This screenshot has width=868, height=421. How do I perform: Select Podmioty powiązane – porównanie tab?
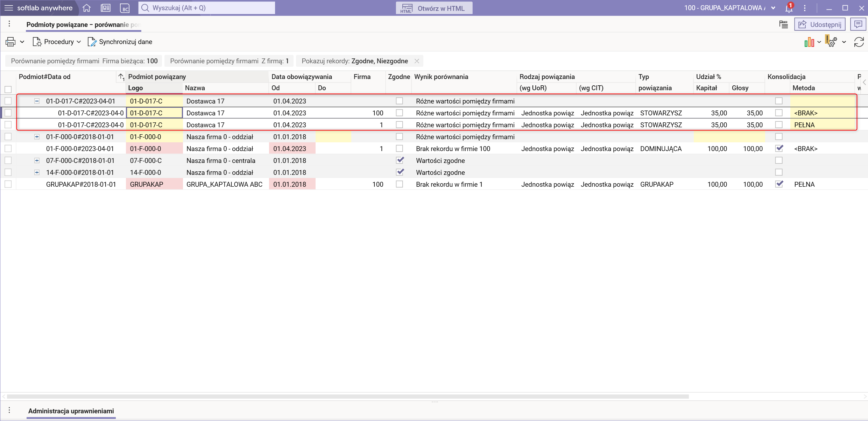[83, 24]
